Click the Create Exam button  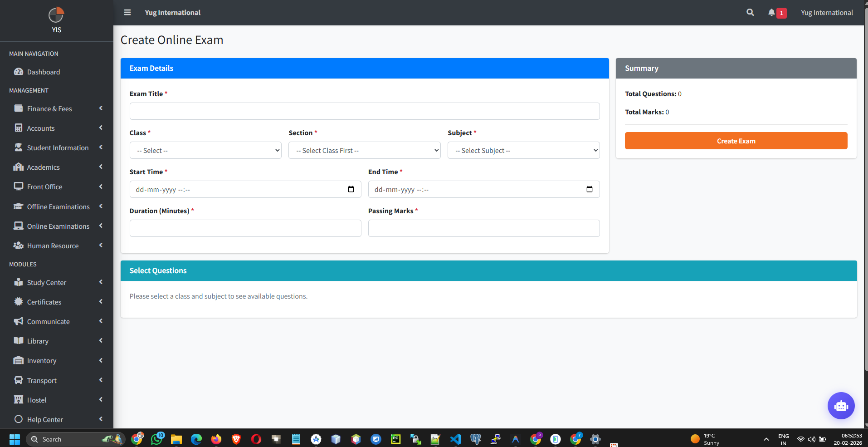[736, 141]
